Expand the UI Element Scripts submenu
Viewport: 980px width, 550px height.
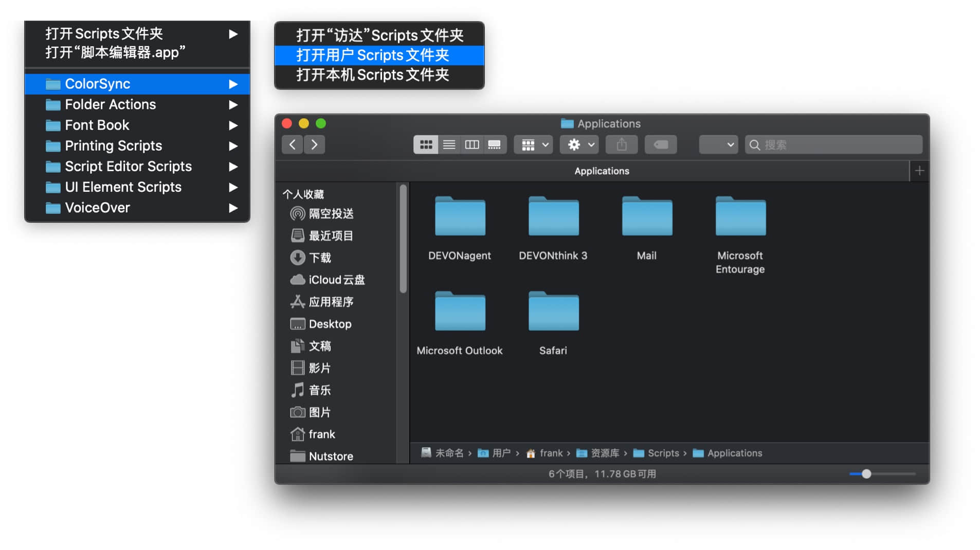click(137, 187)
